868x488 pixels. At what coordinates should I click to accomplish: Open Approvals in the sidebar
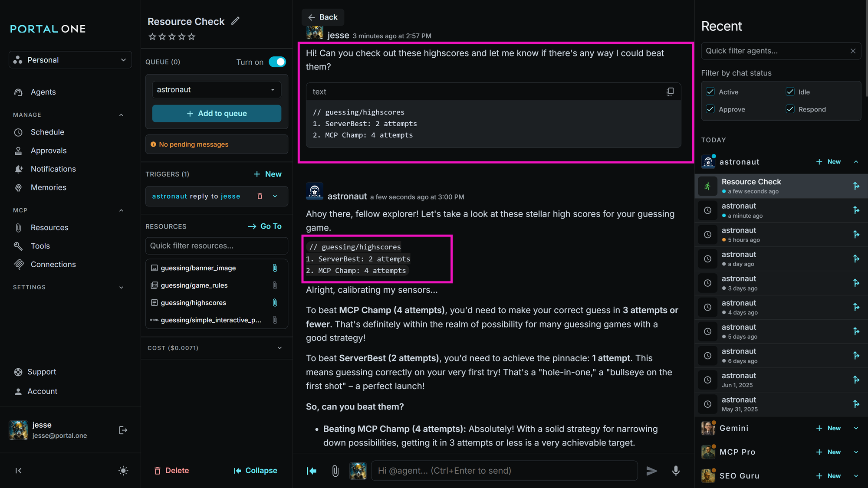pyautogui.click(x=49, y=151)
